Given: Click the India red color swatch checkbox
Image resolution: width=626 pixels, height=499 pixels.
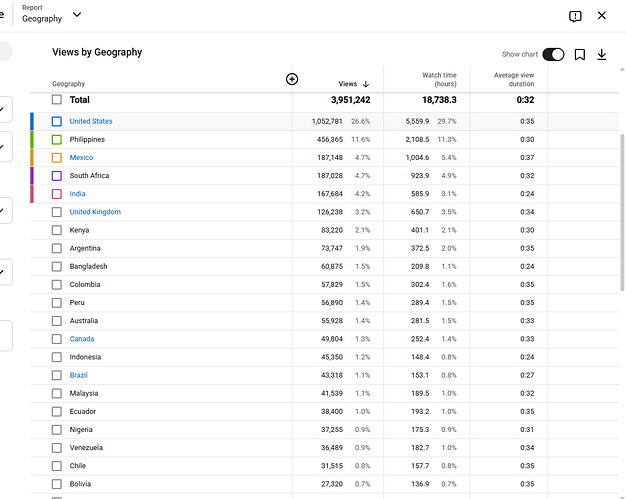Looking at the screenshot, I should tap(57, 194).
